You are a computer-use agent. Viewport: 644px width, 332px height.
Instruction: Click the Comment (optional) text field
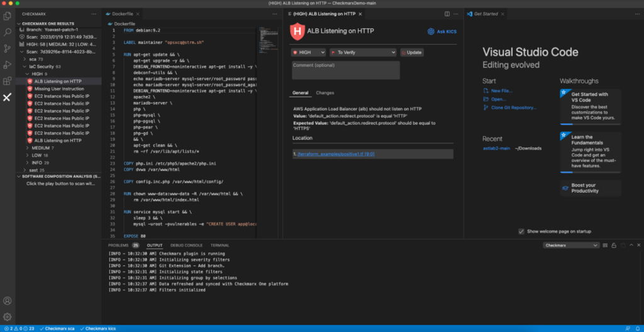tap(346, 70)
